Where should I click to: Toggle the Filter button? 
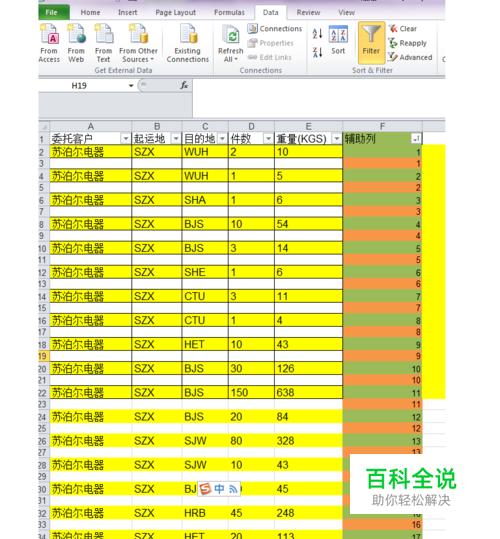click(371, 43)
